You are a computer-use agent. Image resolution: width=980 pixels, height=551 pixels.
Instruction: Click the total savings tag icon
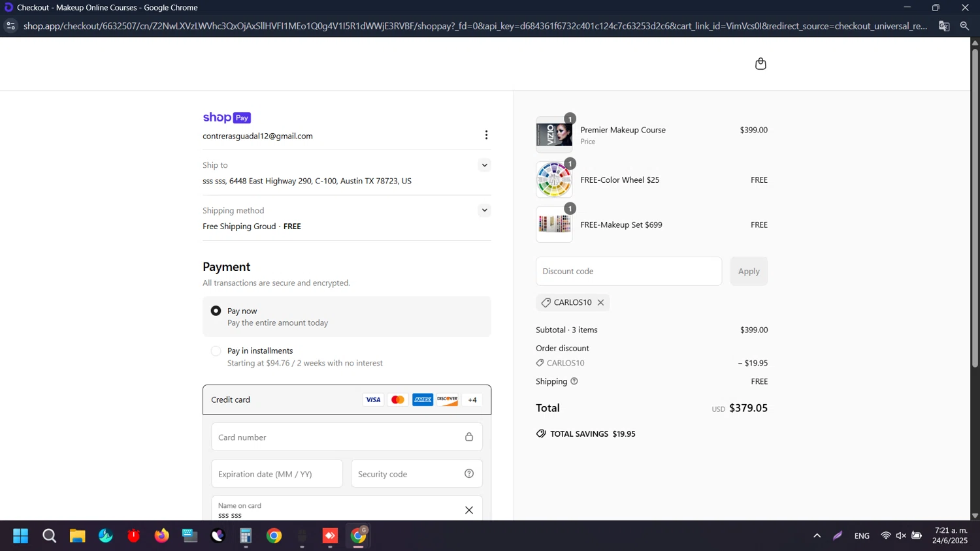click(x=541, y=433)
